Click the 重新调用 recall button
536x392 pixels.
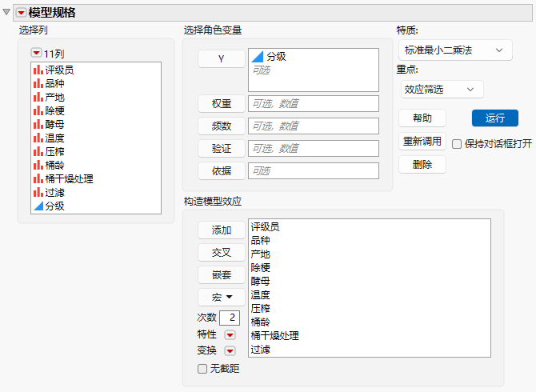(422, 141)
